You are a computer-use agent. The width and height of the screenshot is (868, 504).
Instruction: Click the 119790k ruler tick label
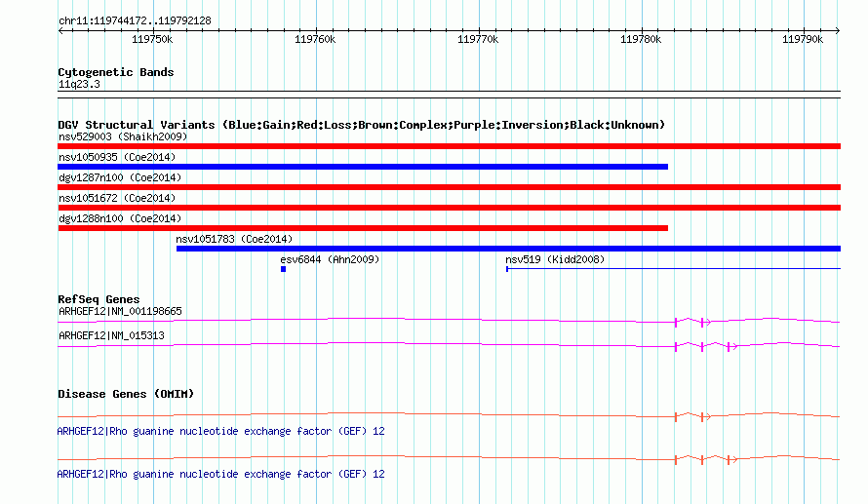click(x=803, y=39)
